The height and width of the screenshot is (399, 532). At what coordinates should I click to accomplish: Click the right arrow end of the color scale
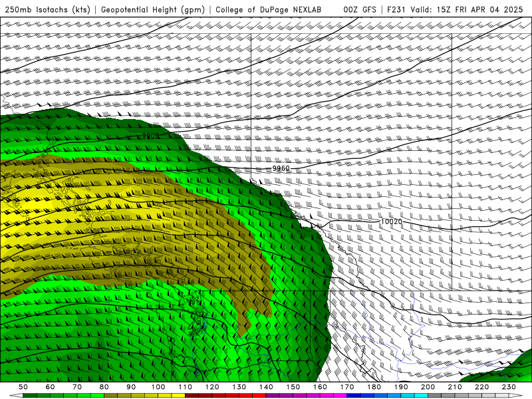coord(516,396)
